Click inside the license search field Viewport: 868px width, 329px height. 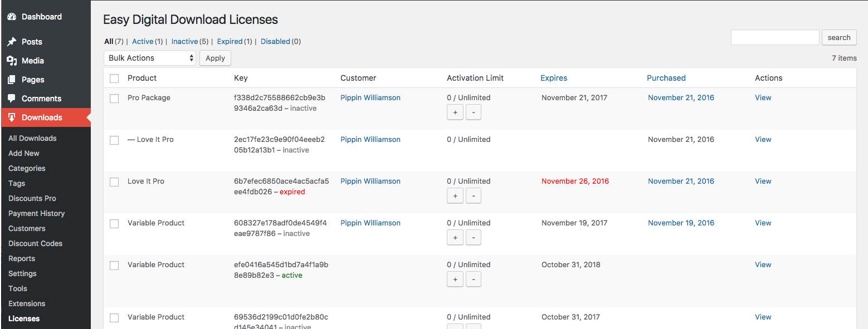tap(774, 37)
